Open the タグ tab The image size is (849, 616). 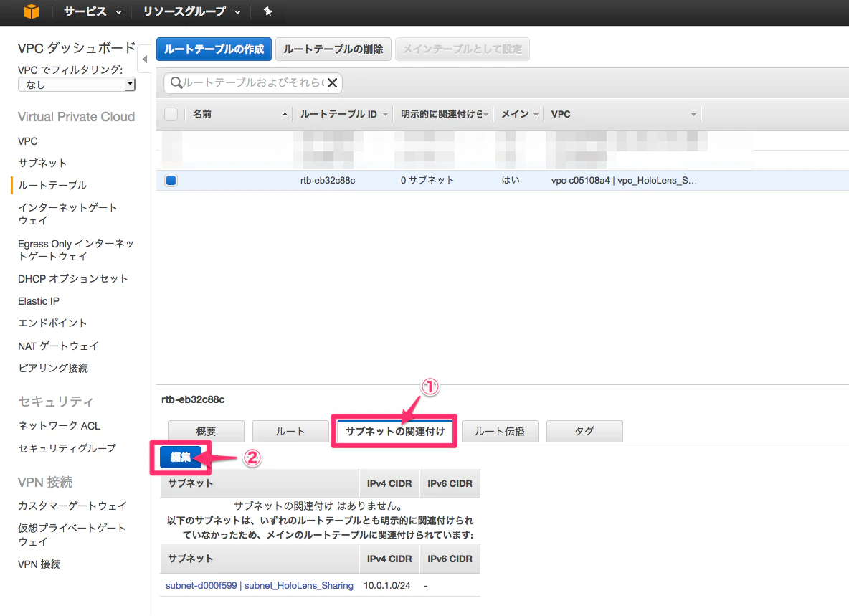click(x=585, y=432)
